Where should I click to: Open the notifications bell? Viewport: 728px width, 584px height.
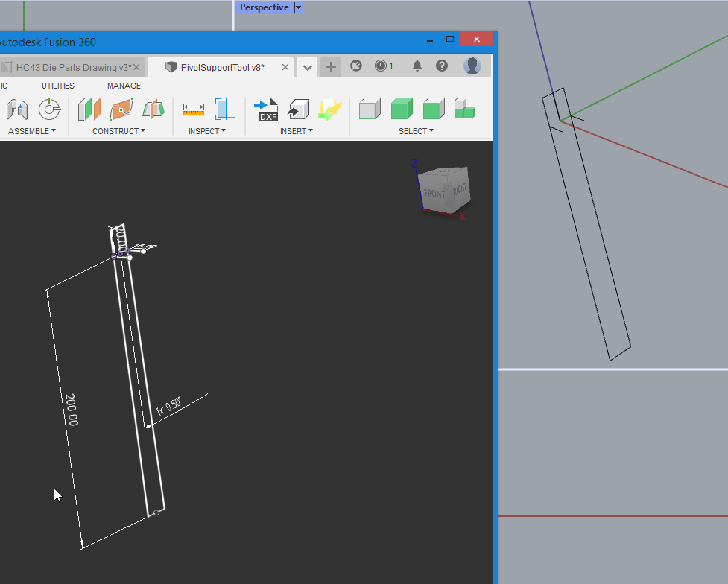coord(417,66)
